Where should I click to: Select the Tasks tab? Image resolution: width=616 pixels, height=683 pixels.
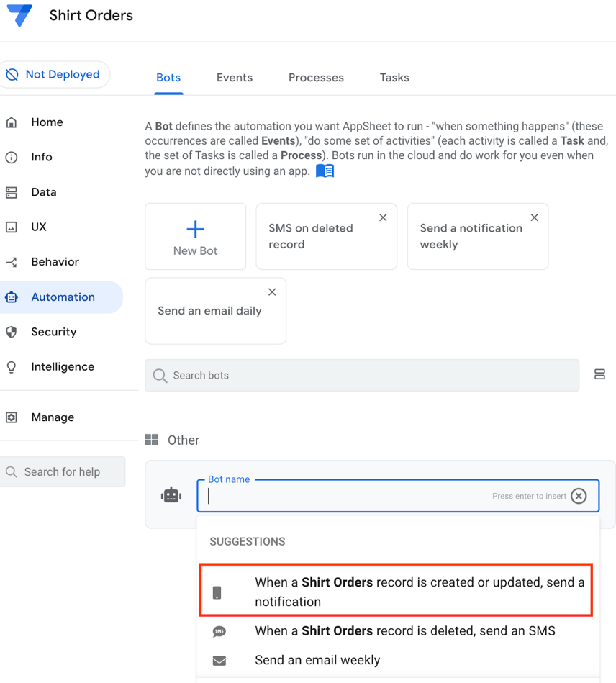pos(394,77)
